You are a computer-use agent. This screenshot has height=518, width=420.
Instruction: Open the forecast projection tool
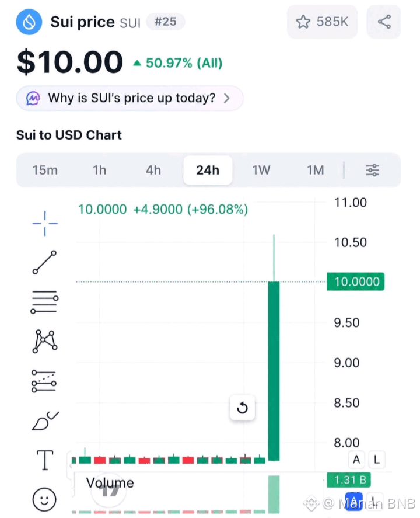pos(44,381)
